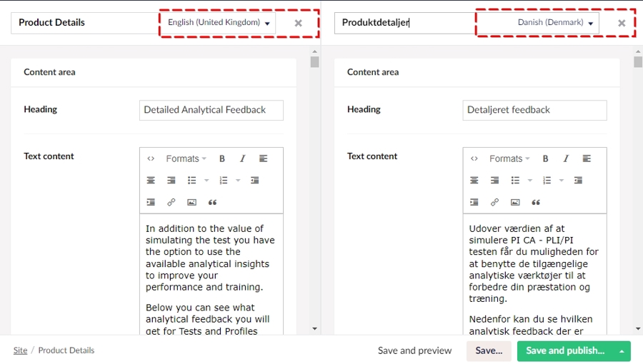Select right panel 'Content area' heading
This screenshot has height=364, width=643.
(x=373, y=72)
